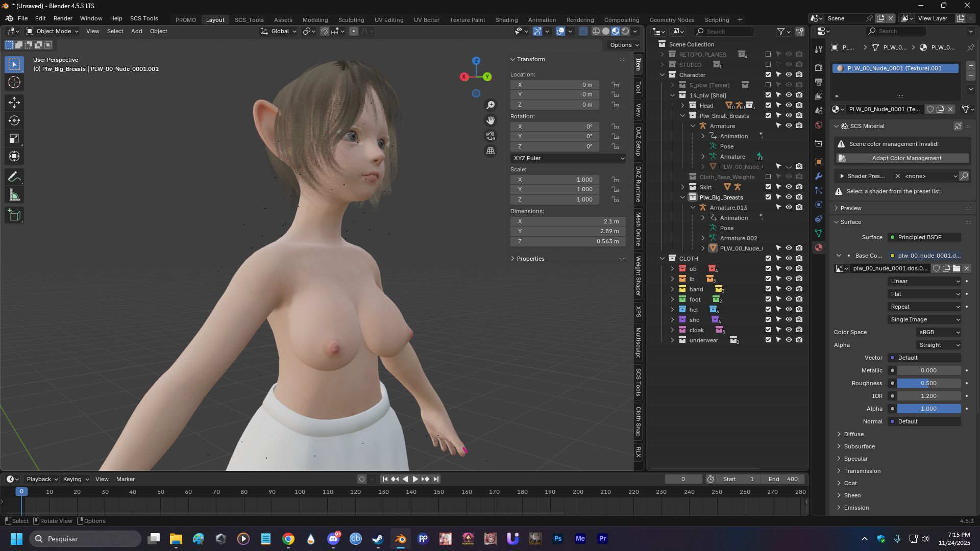The image size is (980, 551).
Task: Choose the Measure tool
Action: [14, 195]
